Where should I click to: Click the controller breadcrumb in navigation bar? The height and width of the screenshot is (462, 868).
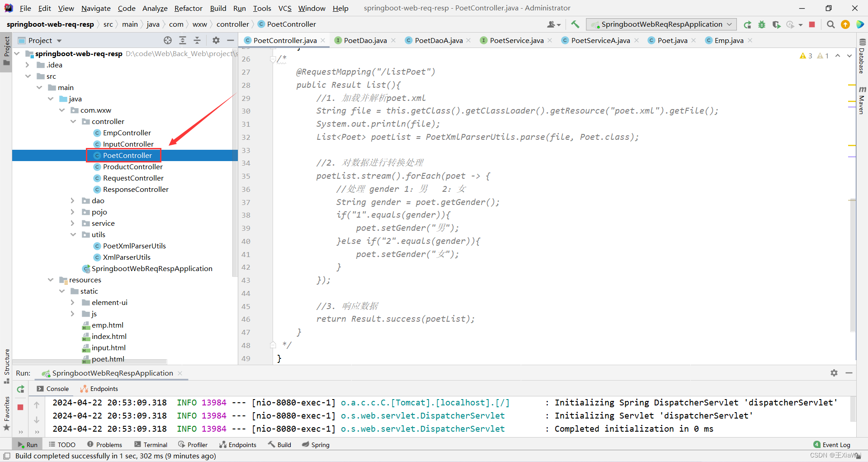[232, 24]
